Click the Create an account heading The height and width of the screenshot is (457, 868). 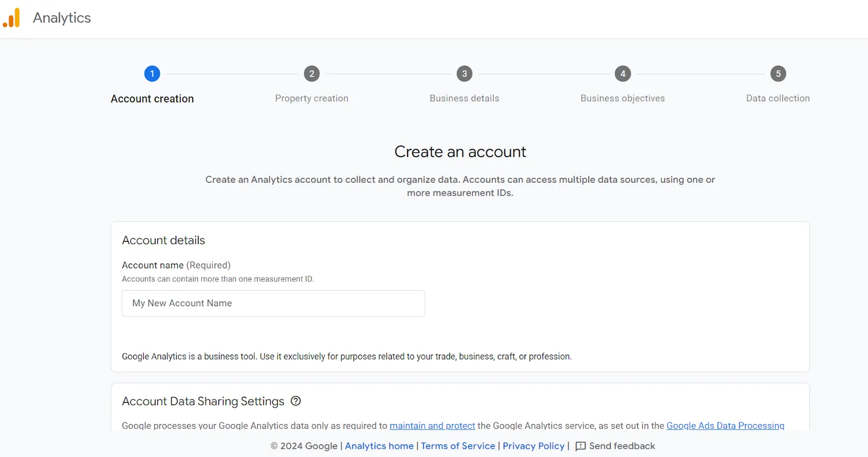(x=460, y=152)
